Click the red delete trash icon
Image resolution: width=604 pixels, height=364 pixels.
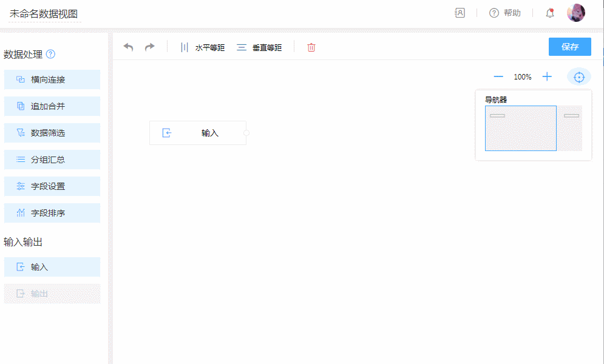[311, 47]
